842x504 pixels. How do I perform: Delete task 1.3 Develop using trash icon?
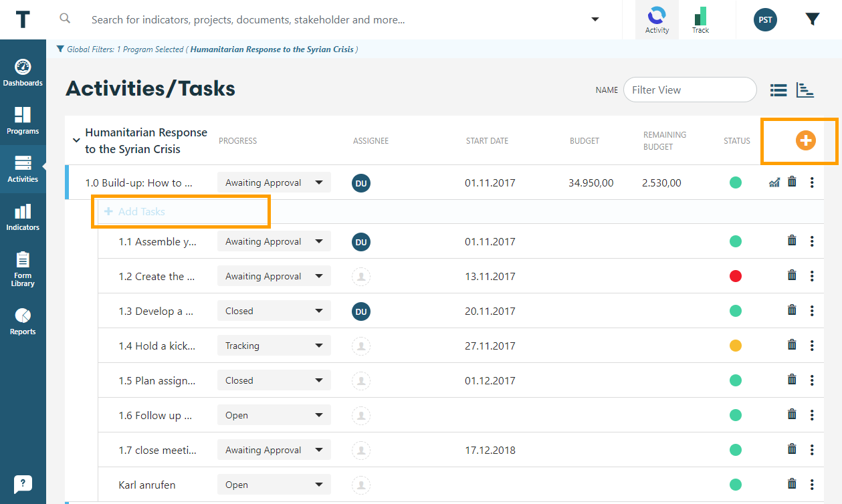pos(792,310)
